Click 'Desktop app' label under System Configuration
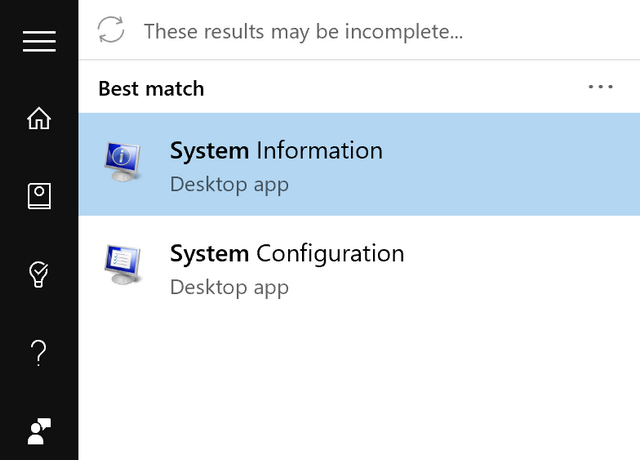 (x=229, y=288)
